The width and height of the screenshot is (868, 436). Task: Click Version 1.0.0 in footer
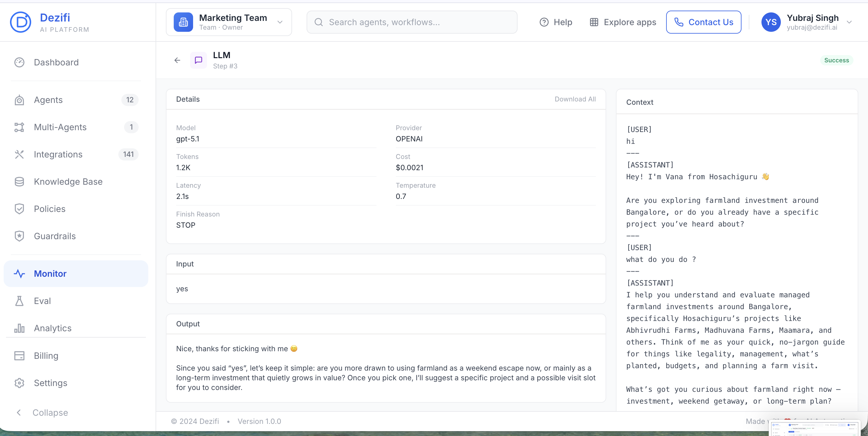click(259, 421)
